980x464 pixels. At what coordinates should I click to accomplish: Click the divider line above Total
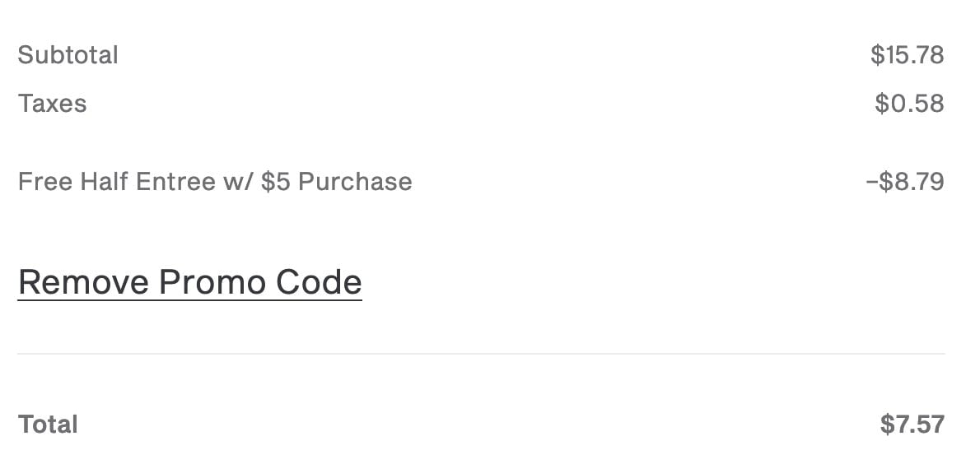[481, 354]
